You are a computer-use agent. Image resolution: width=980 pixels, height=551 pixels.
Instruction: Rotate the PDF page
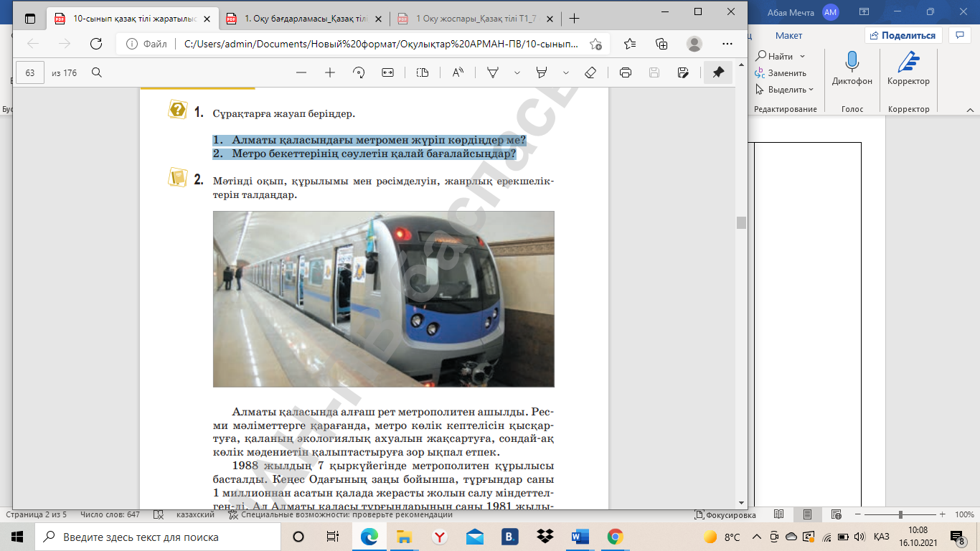coord(359,72)
